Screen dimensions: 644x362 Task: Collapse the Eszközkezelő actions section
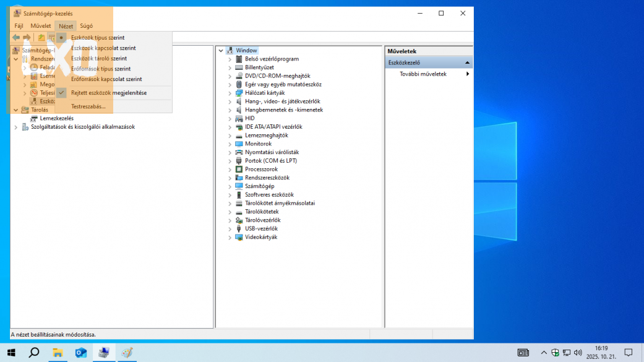coord(467,62)
